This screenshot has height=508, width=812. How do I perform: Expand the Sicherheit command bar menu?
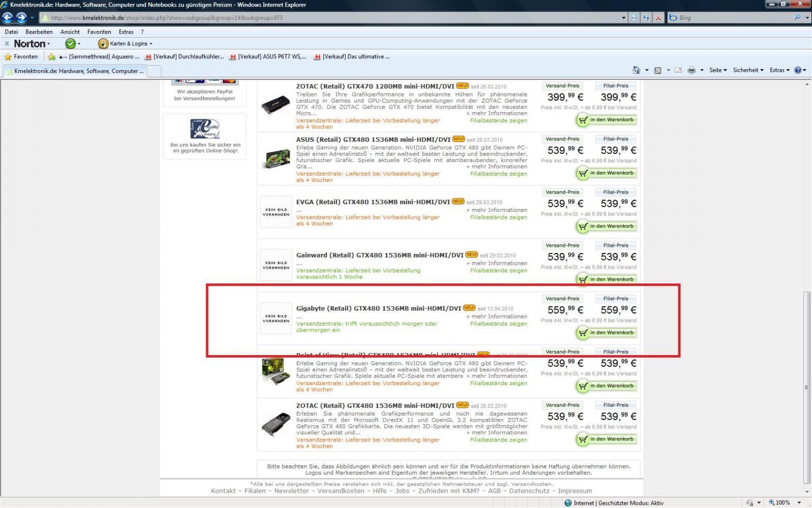coord(749,70)
